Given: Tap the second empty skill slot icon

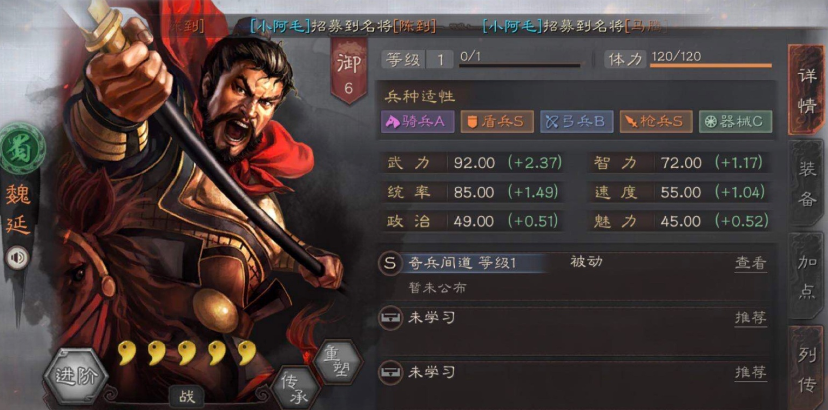Looking at the screenshot, I should tap(390, 372).
